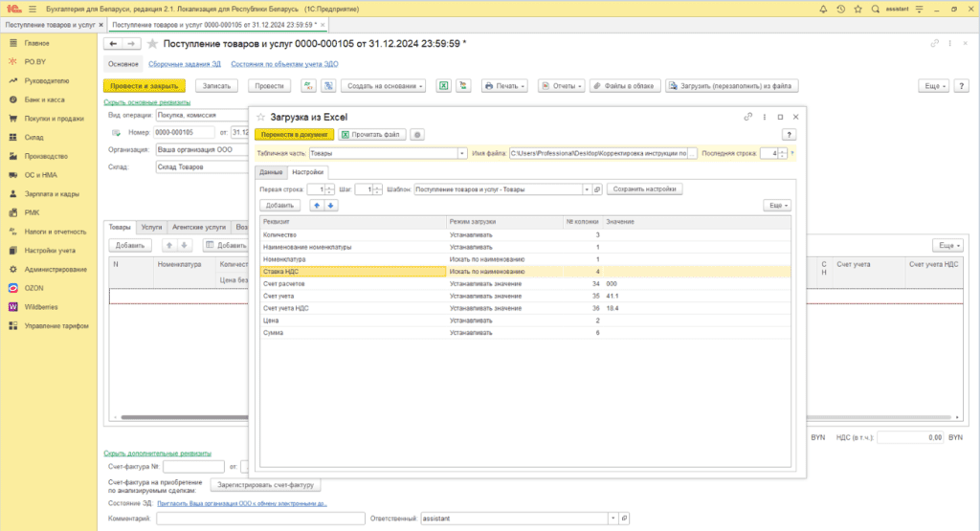Screen dimensions: 980x531
Task: Click the help question mark button in dialog
Action: tap(790, 135)
